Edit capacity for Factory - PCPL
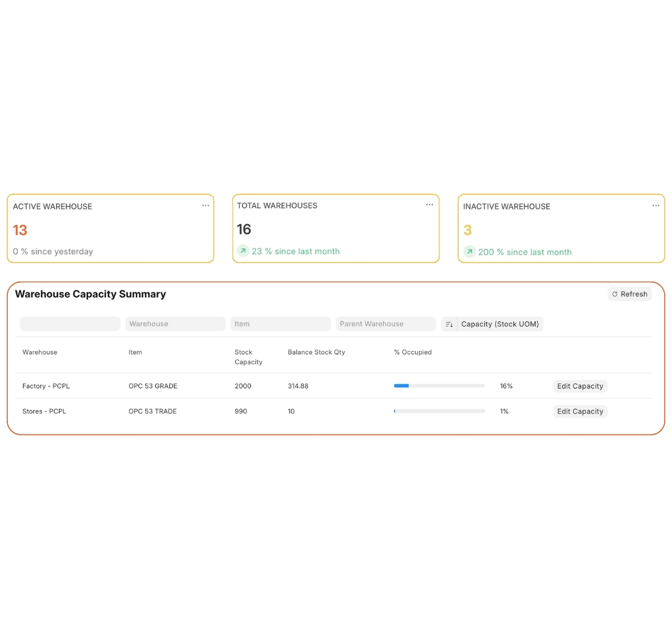This screenshot has height=628, width=672. [x=580, y=386]
